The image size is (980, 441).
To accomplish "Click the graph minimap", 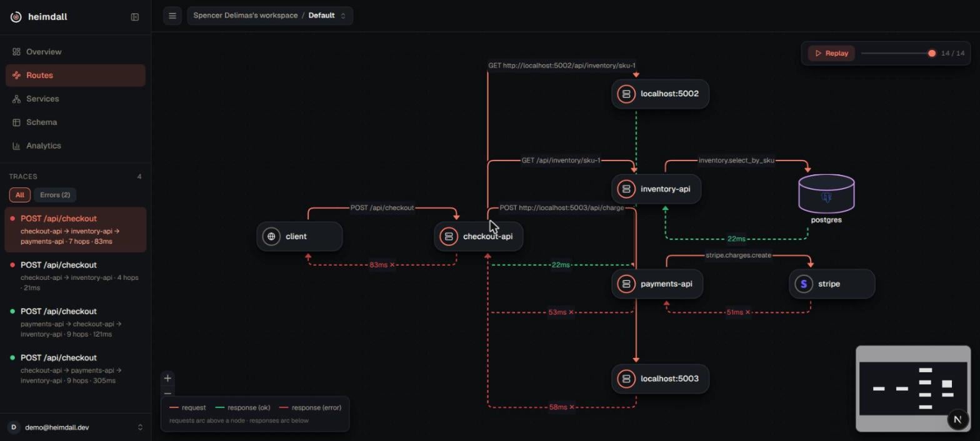I will click(x=913, y=389).
